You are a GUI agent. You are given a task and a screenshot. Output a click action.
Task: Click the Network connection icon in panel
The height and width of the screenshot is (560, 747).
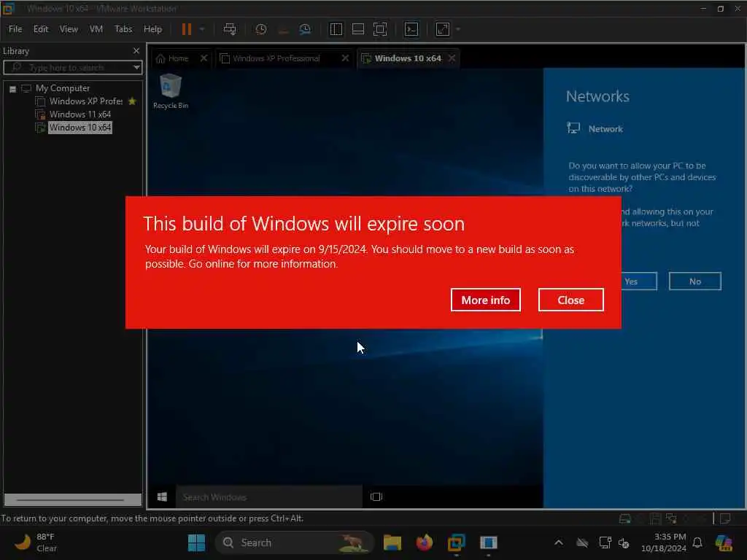pyautogui.click(x=573, y=128)
